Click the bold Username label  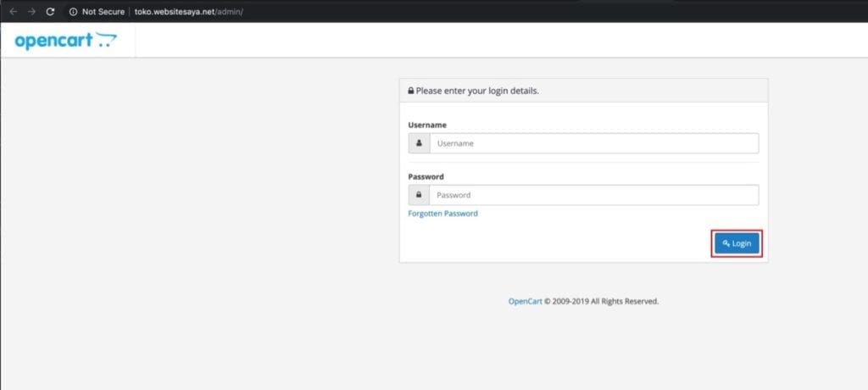coord(427,125)
